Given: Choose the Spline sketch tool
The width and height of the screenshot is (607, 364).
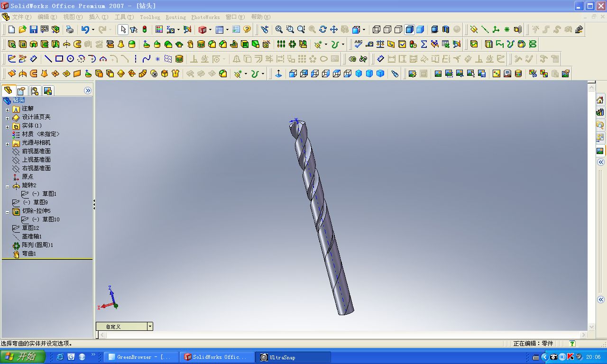Looking at the screenshot, I should pos(147,59).
